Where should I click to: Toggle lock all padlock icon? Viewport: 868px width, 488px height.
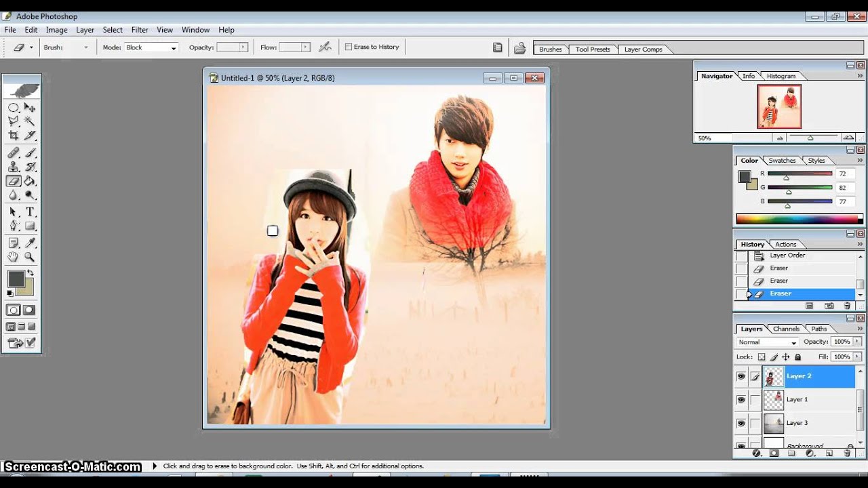(x=797, y=357)
